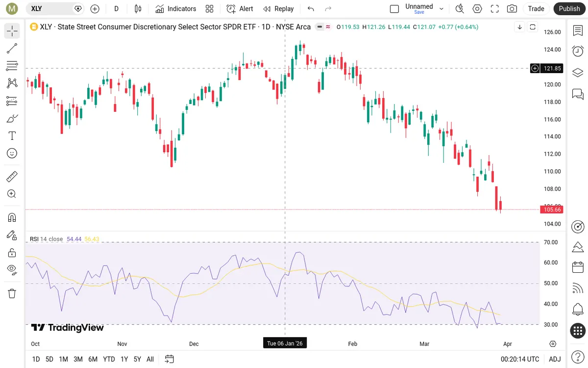Add a symbol to compare
The image size is (588, 368).
[x=95, y=9]
